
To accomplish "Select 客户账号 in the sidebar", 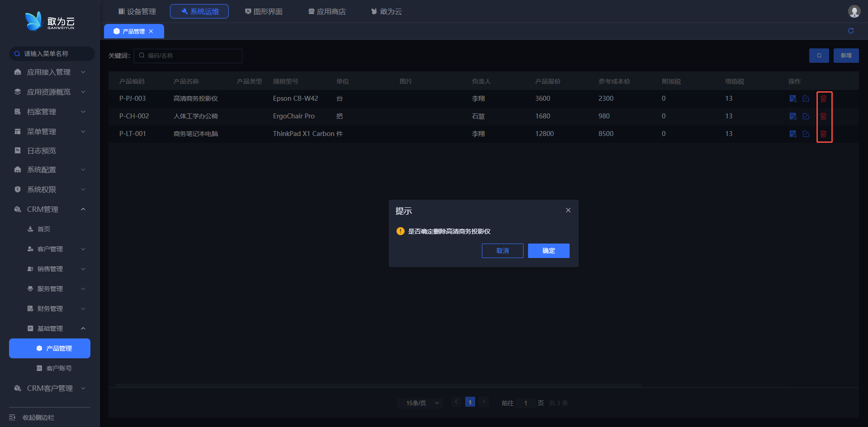I will [59, 368].
